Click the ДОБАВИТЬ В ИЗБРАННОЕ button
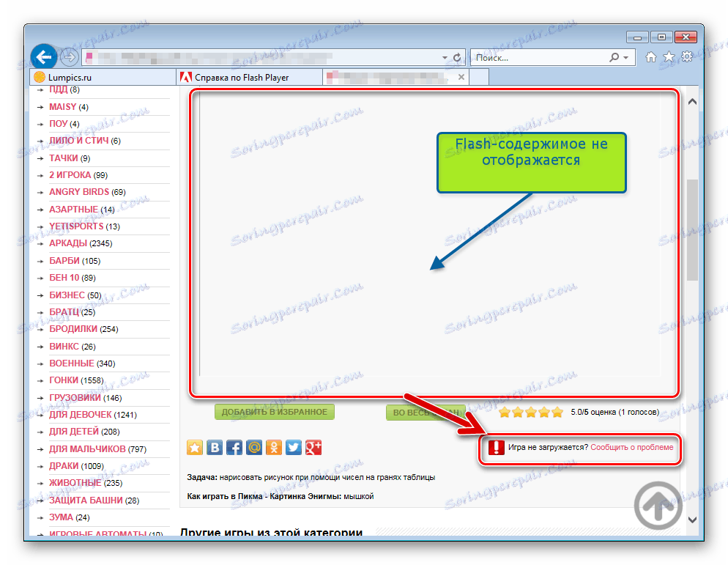The height and width of the screenshot is (565, 728). coord(275,412)
